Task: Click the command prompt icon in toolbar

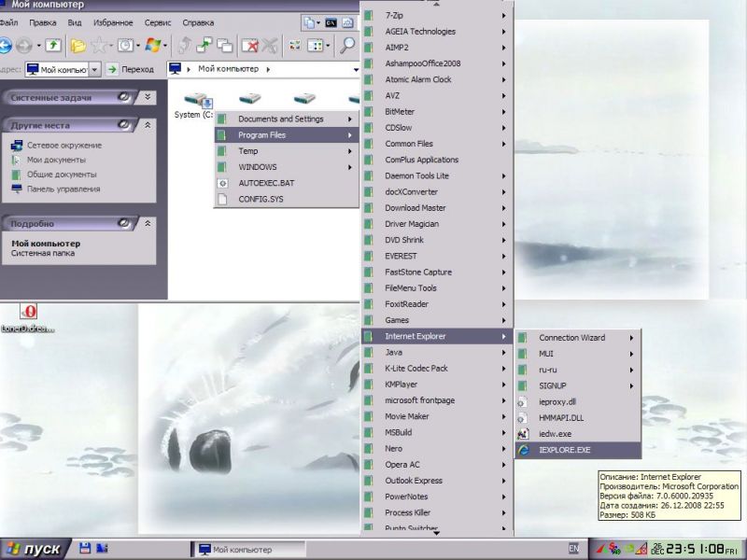Action: click(331, 23)
